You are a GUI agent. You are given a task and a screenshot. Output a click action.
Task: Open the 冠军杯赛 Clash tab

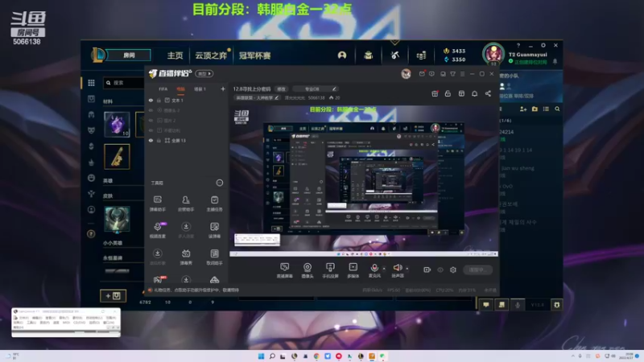click(254, 56)
